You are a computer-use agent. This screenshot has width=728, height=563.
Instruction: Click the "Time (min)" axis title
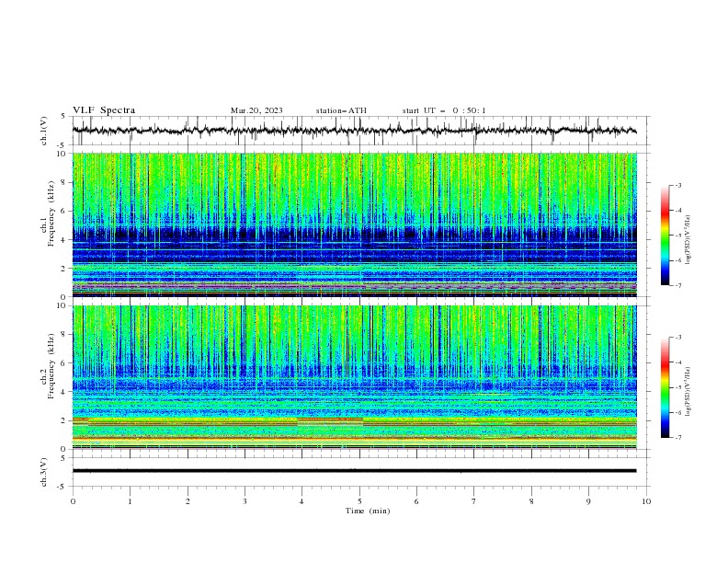click(368, 511)
